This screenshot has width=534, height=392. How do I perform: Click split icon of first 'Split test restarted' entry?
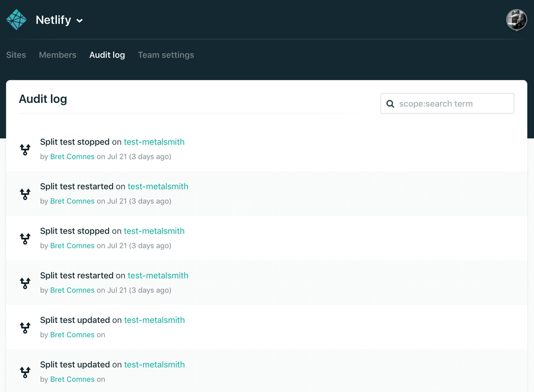25,194
